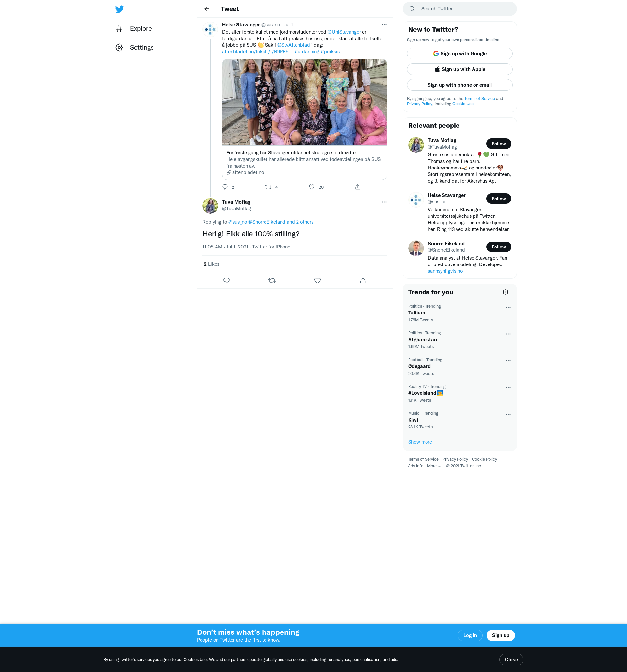Go back using the arrow icon
The height and width of the screenshot is (672, 627).
[207, 9]
